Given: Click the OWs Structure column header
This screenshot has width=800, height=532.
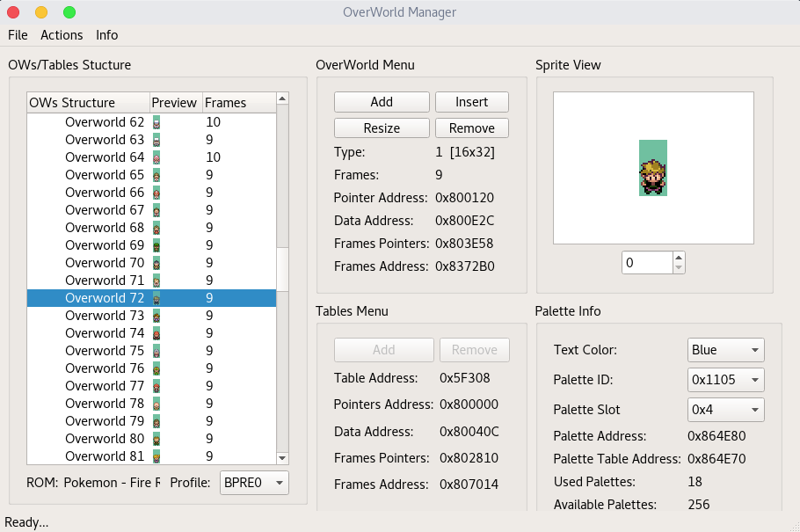Looking at the screenshot, I should coord(88,103).
